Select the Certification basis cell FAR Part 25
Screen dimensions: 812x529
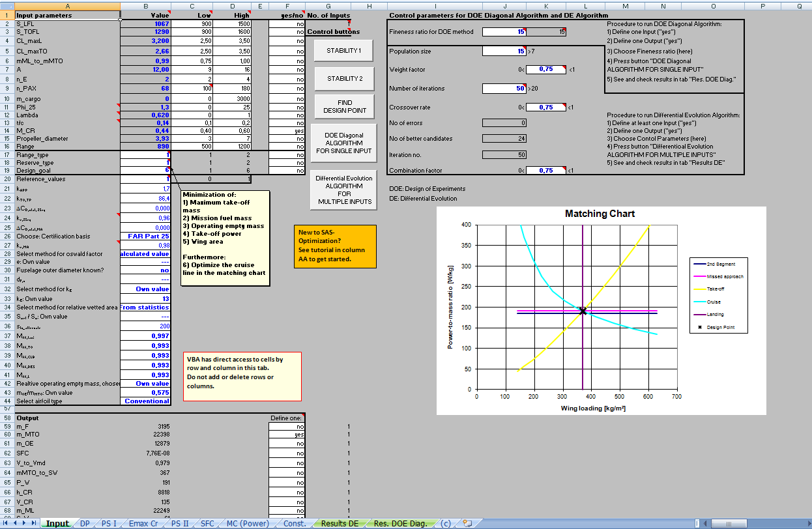146,236
